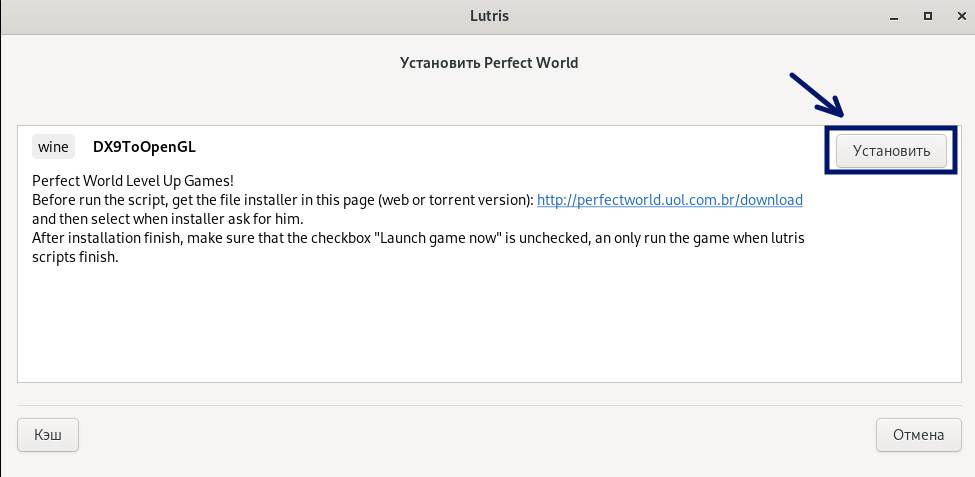The height and width of the screenshot is (477, 975).
Task: Click the text Perfect World Level Up Games!
Action: coord(133,182)
